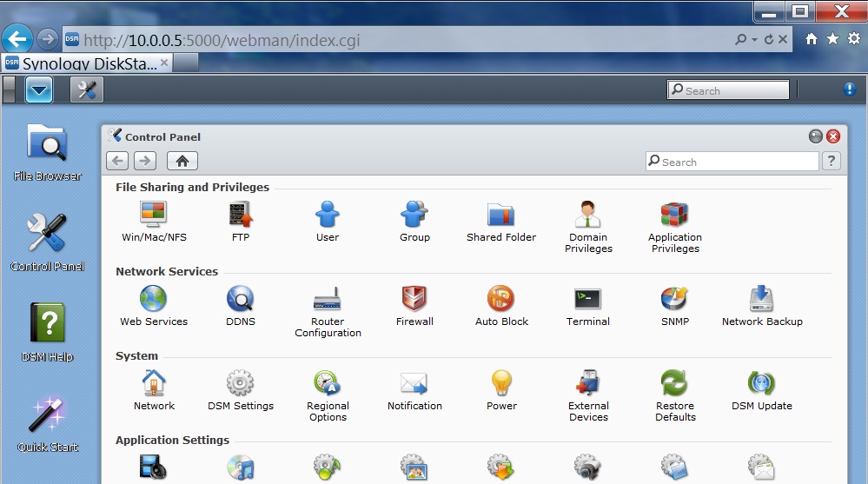Open Application Privileges
The width and height of the screenshot is (868, 484).
tap(675, 227)
